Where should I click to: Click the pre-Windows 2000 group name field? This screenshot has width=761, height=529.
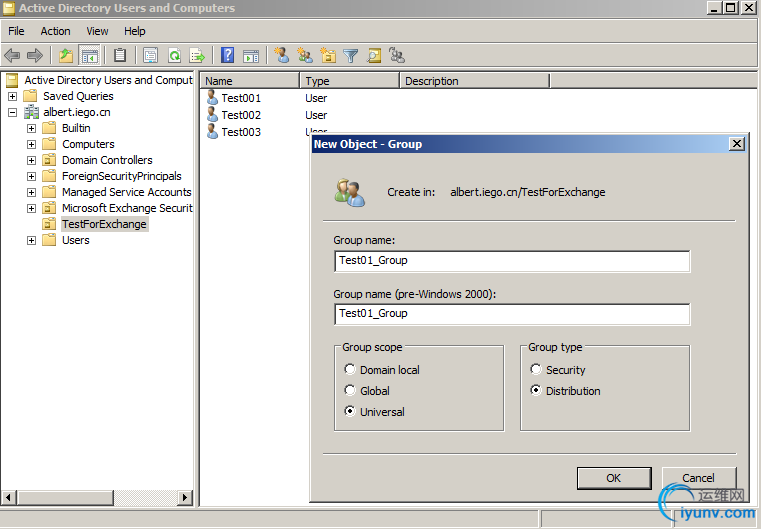[512, 314]
